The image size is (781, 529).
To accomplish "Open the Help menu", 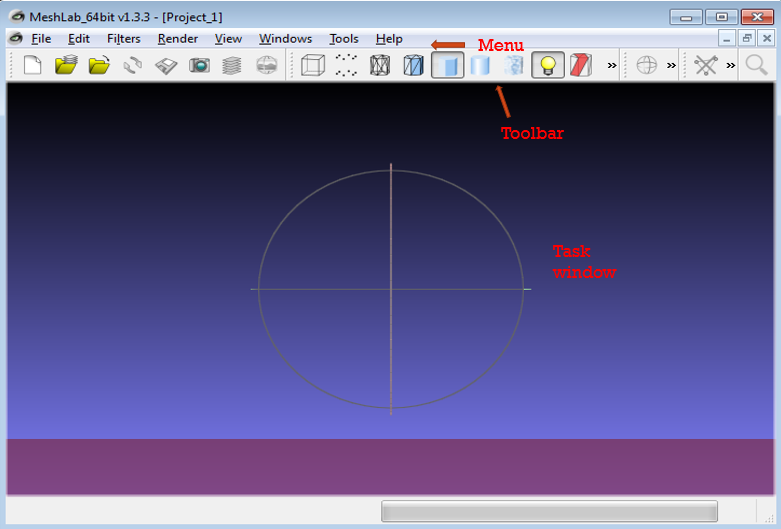I will point(389,39).
